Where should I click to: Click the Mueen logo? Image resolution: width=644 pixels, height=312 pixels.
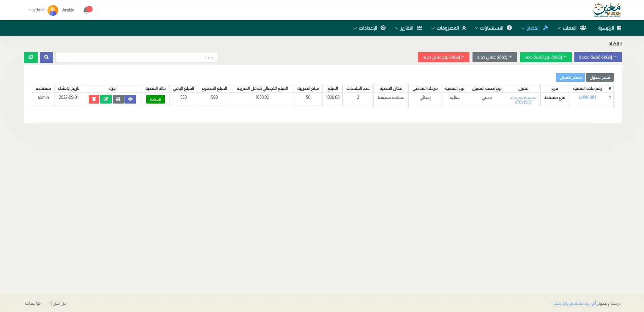[607, 10]
